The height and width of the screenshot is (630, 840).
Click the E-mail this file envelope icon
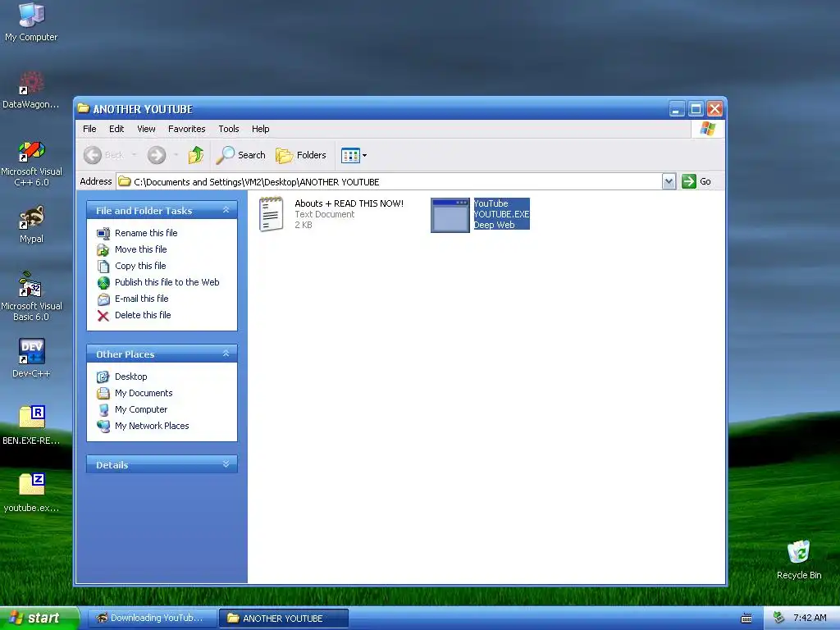(x=103, y=299)
